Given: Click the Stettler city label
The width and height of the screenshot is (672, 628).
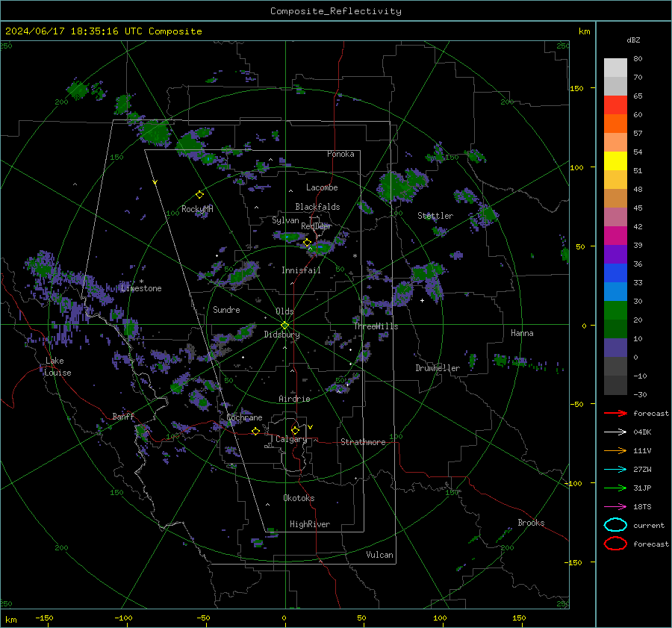Looking at the screenshot, I should coord(435,216).
